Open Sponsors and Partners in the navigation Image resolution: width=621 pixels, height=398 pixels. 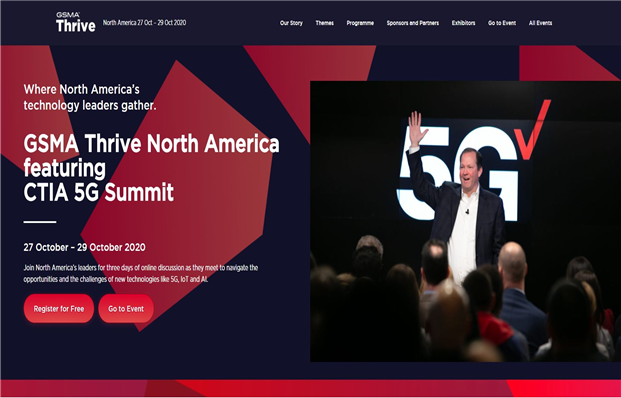(x=413, y=23)
